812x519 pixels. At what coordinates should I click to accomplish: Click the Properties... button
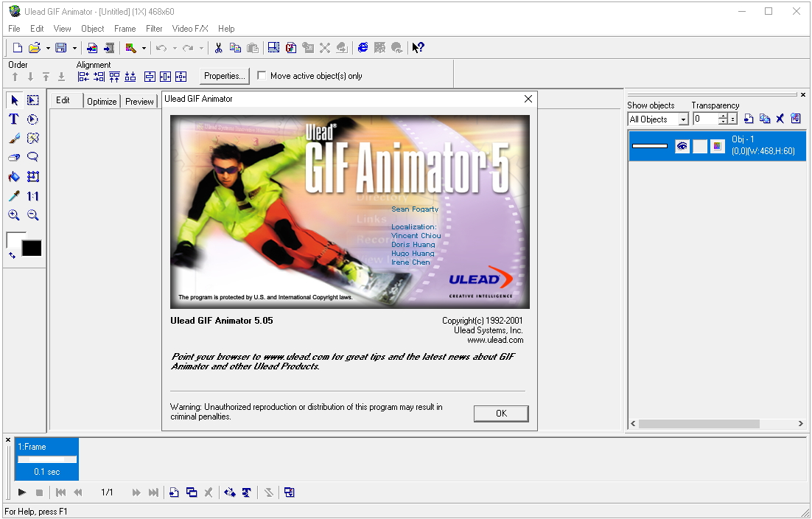coord(224,76)
